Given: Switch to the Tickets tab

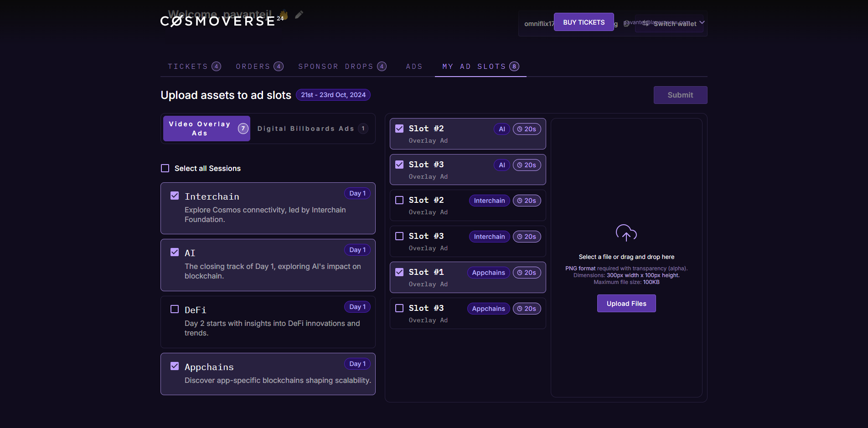Looking at the screenshot, I should tap(194, 67).
